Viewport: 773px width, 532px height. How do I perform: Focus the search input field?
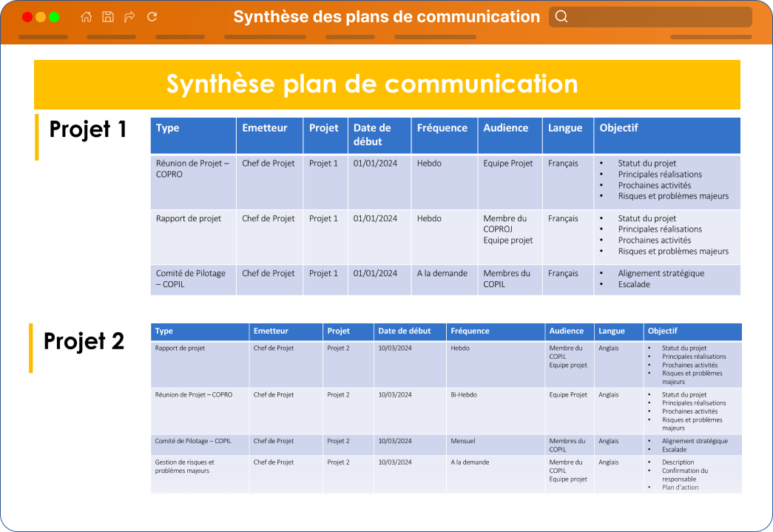coord(650,17)
